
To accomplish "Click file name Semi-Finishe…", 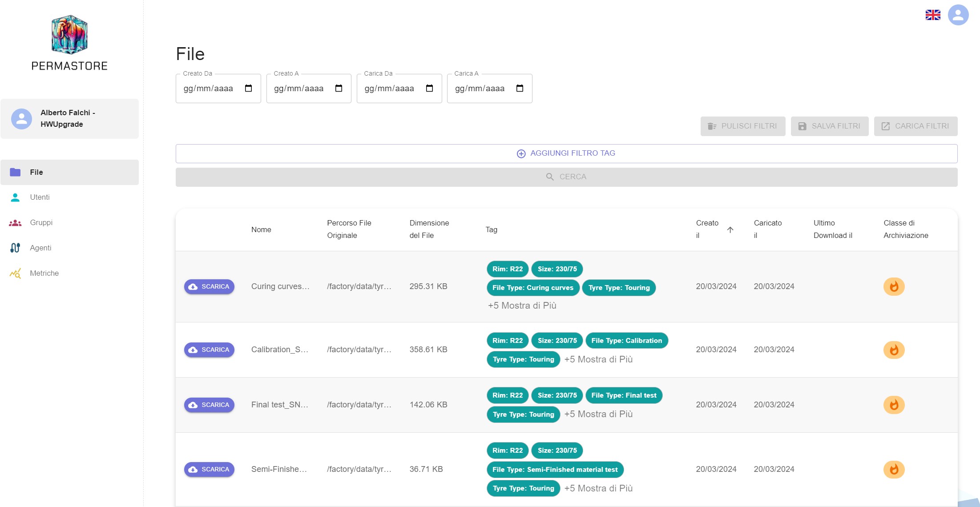I will point(279,469).
